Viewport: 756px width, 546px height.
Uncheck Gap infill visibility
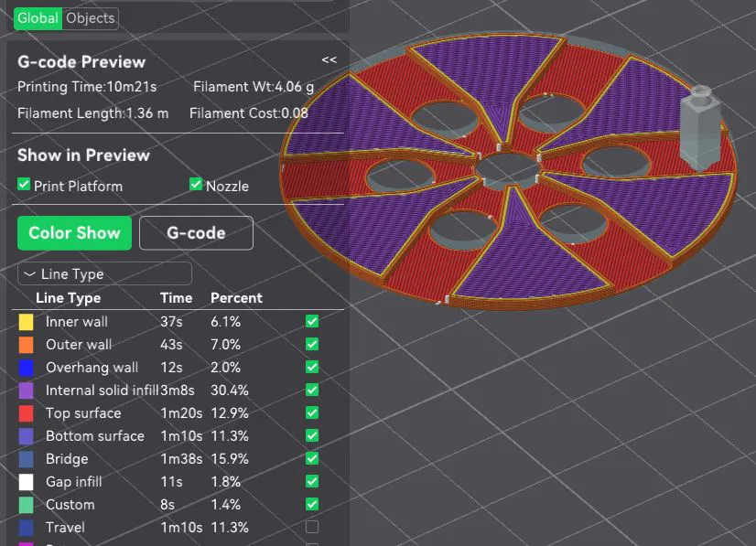(312, 481)
